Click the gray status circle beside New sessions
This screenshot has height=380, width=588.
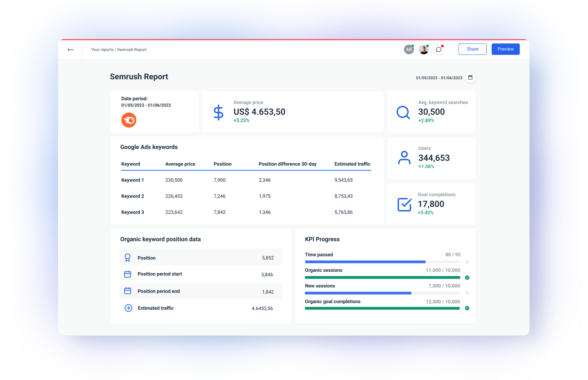point(467,293)
